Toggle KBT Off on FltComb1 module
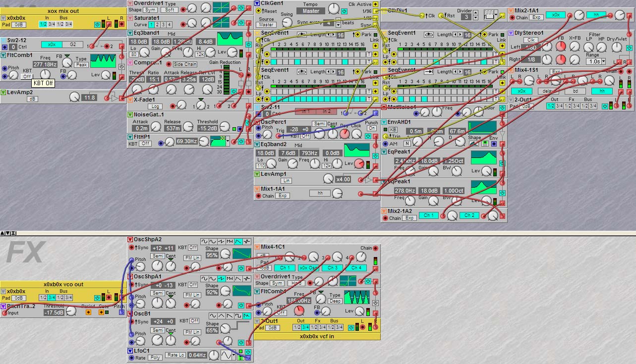Image resolution: width=636 pixels, height=364 pixels. [27, 76]
